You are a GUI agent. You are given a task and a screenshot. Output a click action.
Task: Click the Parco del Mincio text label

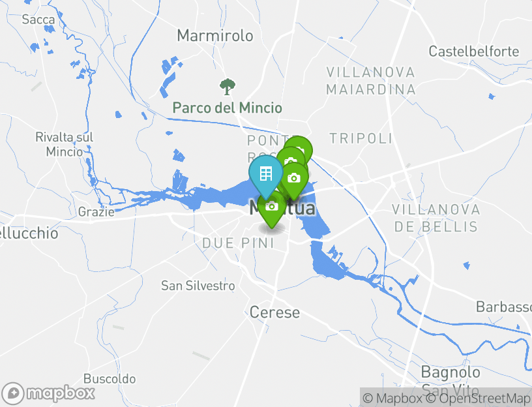[x=228, y=108]
